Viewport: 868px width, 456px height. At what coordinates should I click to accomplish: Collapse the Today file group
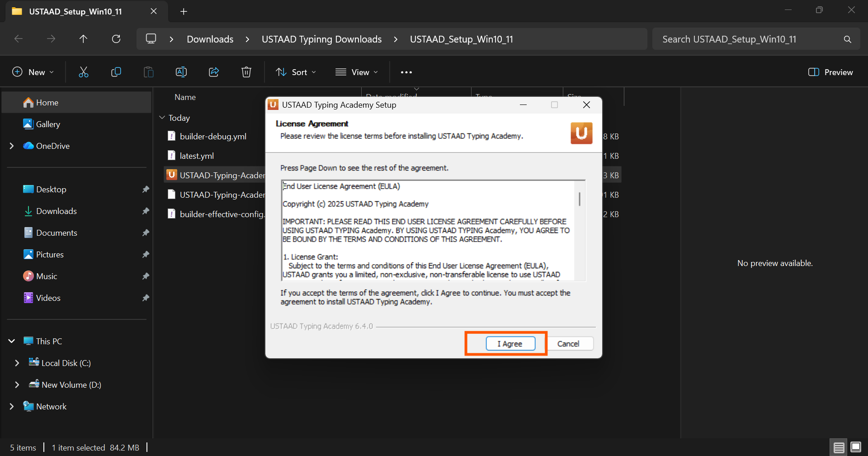162,118
